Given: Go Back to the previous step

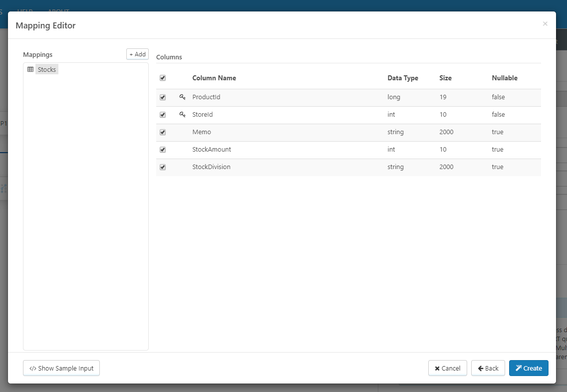Looking at the screenshot, I should tap(488, 368).
